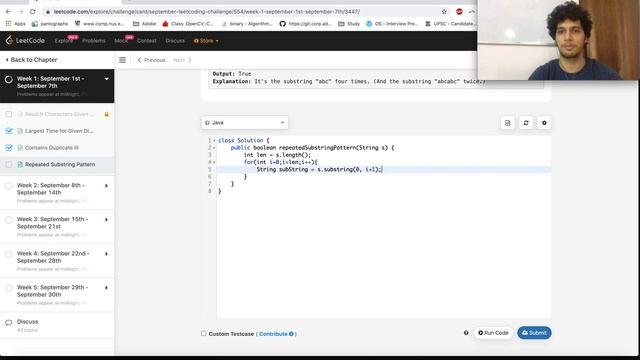Open the Store dropdown in navbar
Image resolution: width=640 pixels, height=360 pixels.
(206, 41)
